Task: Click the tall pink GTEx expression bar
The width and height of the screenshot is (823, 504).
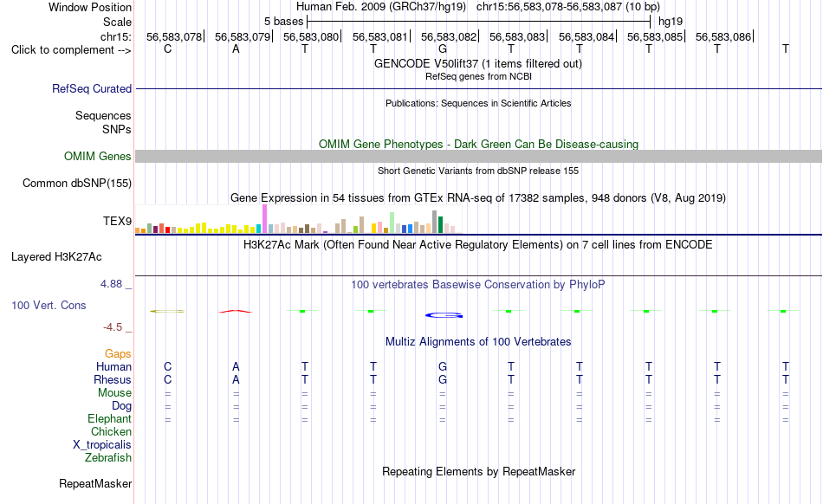Action: 264,219
